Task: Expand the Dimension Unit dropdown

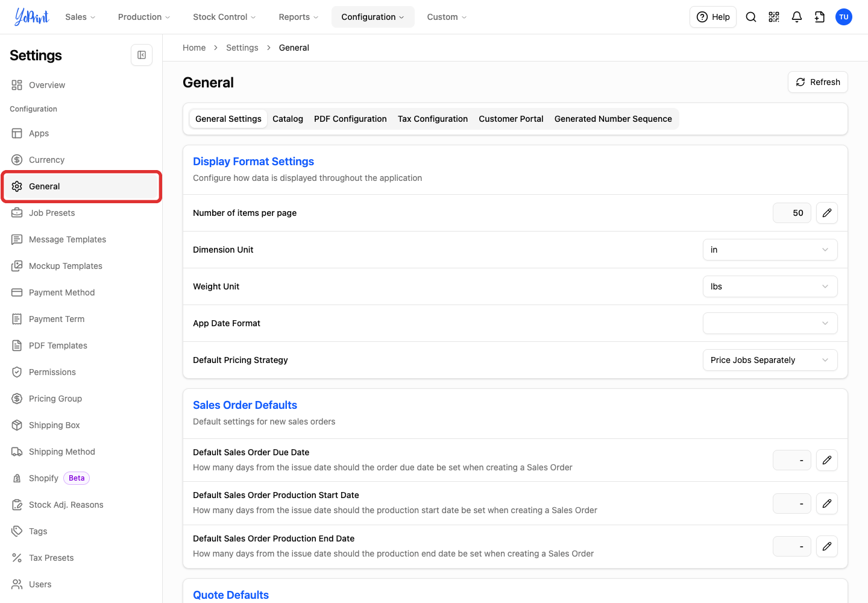Action: coord(770,250)
